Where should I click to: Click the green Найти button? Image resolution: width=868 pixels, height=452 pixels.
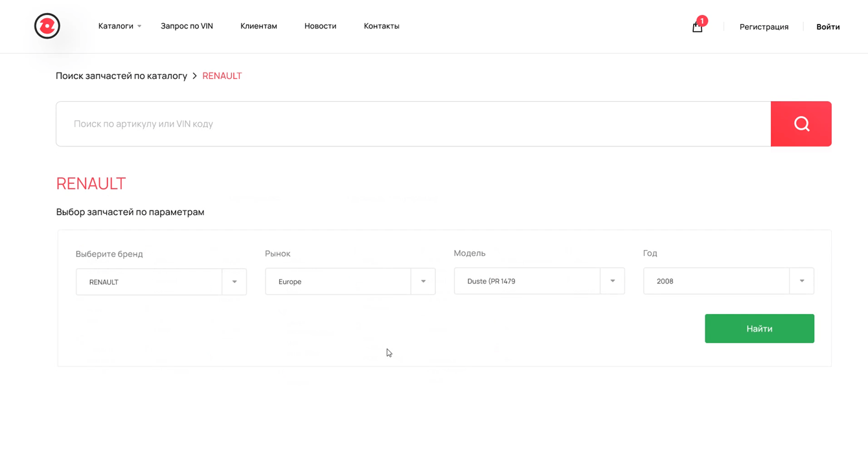[x=759, y=328]
